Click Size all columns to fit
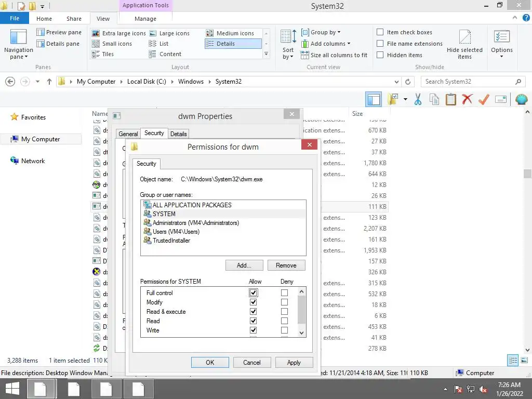Viewport: 532px width, 399px height. pyautogui.click(x=334, y=55)
